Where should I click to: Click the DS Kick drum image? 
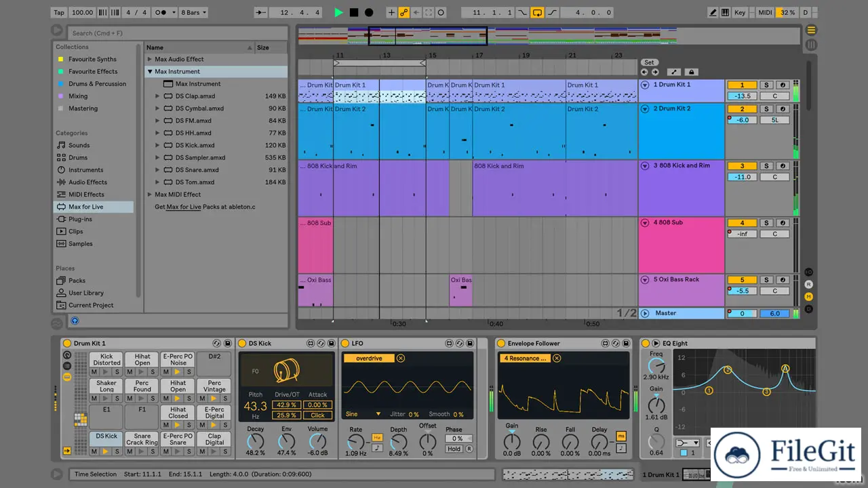pos(287,371)
